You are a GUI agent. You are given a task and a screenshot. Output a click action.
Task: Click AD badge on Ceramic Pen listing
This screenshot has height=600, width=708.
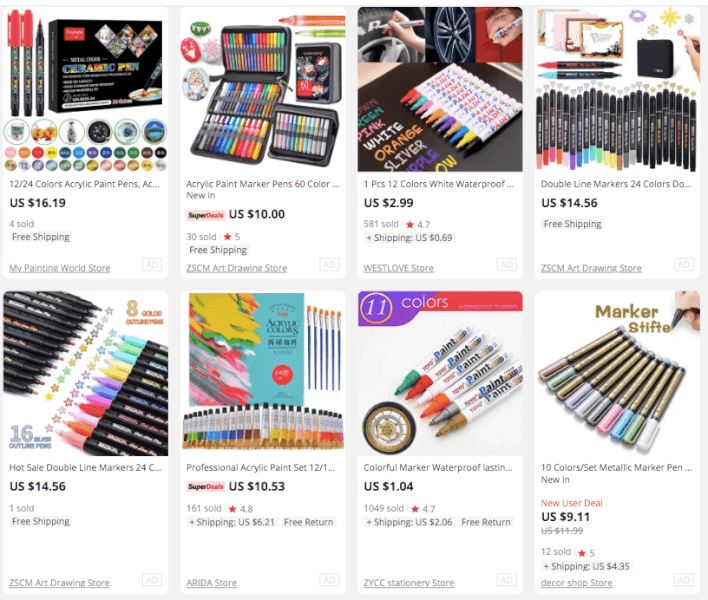(x=152, y=265)
